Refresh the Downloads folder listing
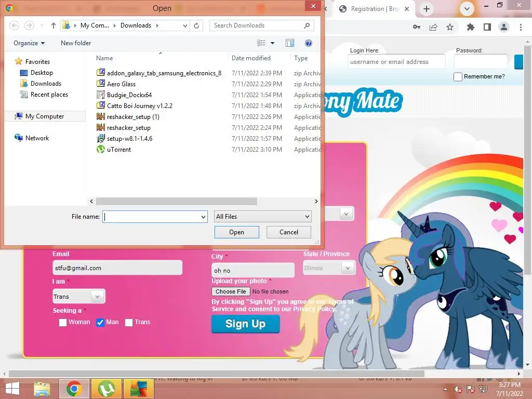532x399 pixels. coord(196,25)
